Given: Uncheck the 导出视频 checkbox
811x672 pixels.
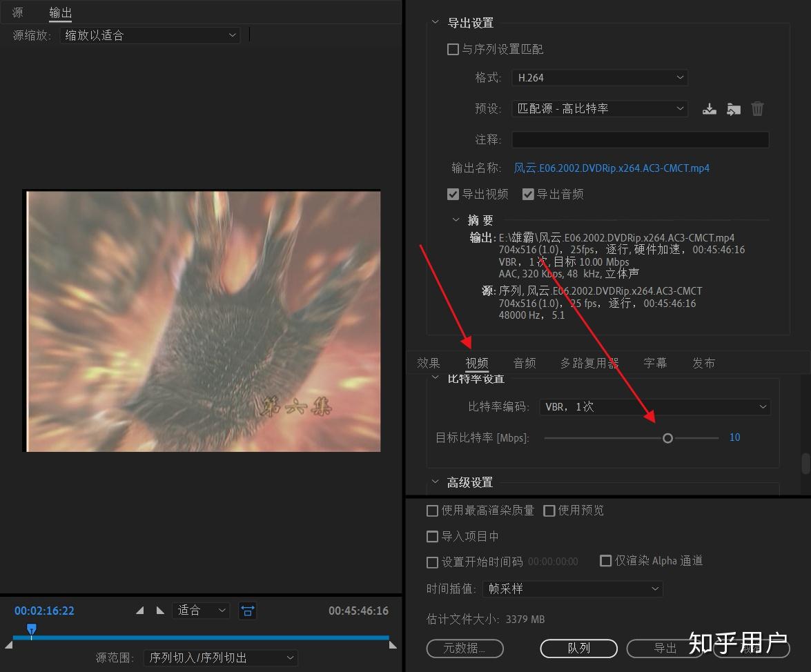Looking at the screenshot, I should pyautogui.click(x=453, y=194).
